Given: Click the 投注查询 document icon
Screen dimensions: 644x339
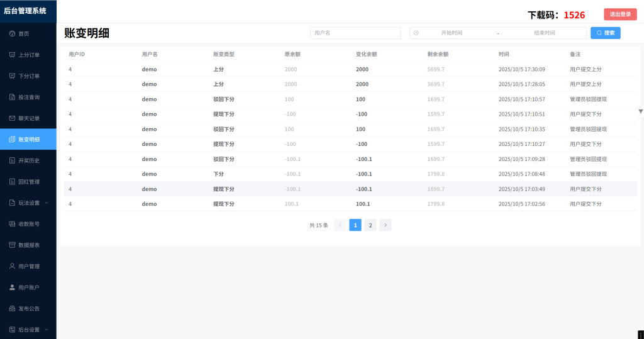Looking at the screenshot, I should [x=12, y=97].
